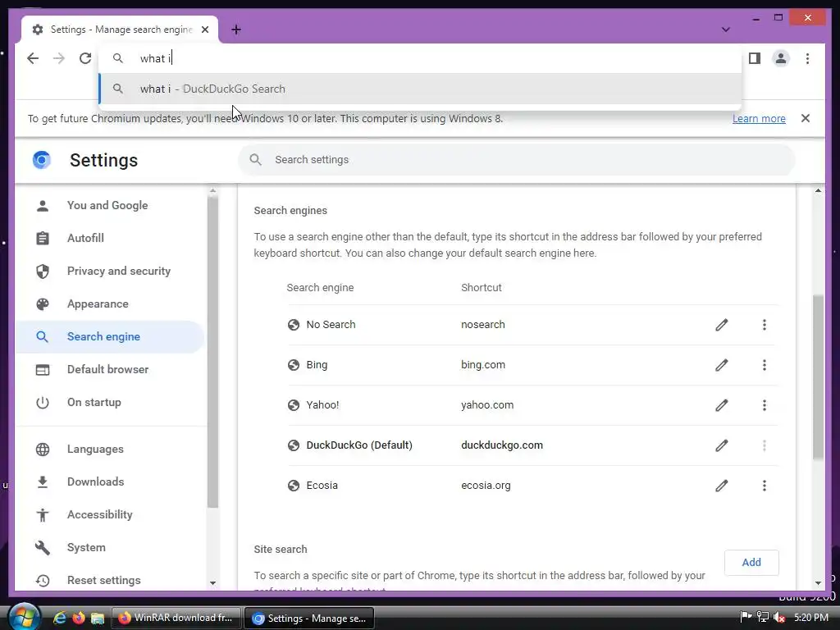Click the Bing globe icon

tap(293, 365)
